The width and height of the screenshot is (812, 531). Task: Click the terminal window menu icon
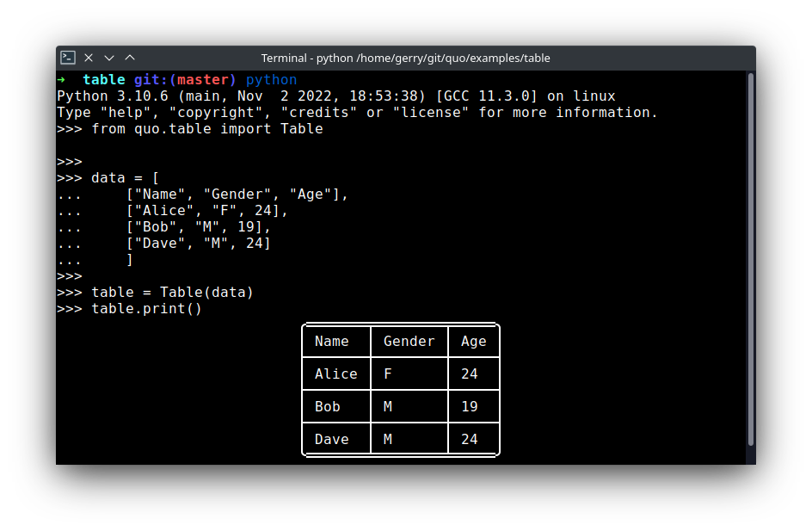tap(68, 58)
